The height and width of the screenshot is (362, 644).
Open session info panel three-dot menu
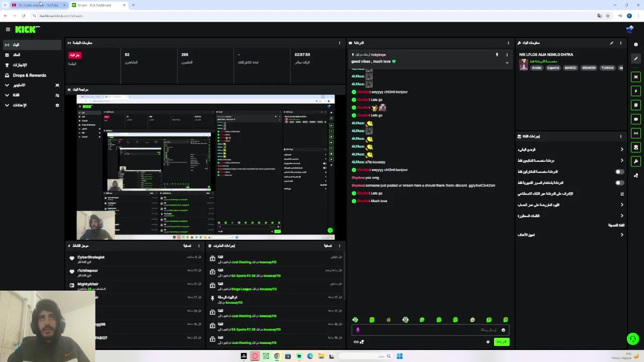click(340, 43)
